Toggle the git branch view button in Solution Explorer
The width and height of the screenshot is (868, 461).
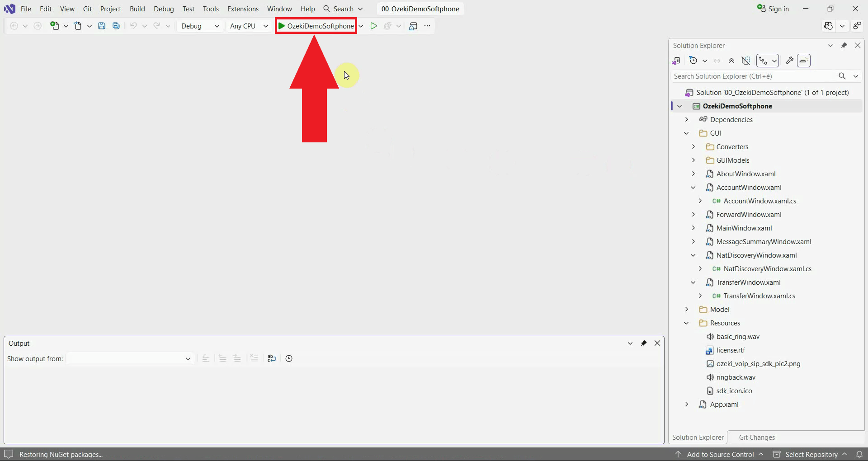[764, 61]
